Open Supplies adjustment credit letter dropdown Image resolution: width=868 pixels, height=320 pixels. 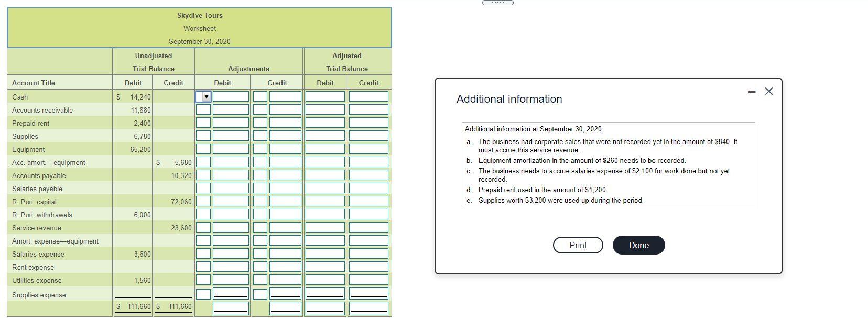[x=261, y=136]
